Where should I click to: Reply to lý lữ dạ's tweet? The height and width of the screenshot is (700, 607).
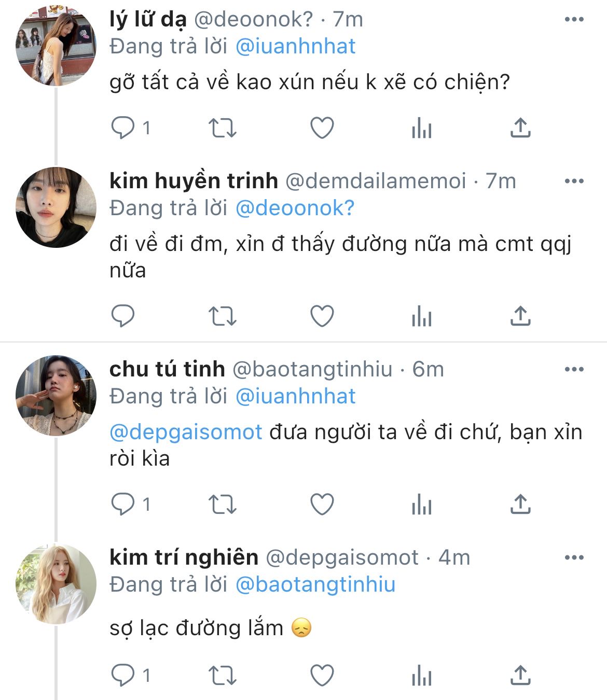point(123,128)
